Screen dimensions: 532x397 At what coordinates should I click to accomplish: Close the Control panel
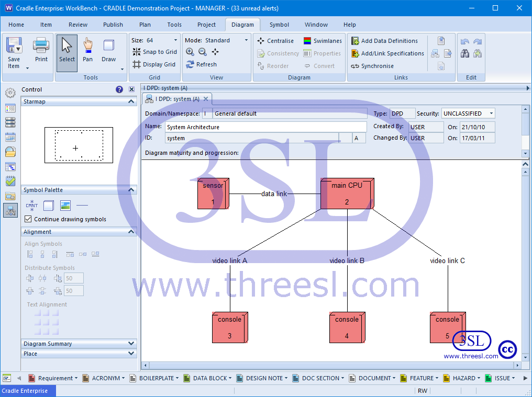tap(131, 89)
